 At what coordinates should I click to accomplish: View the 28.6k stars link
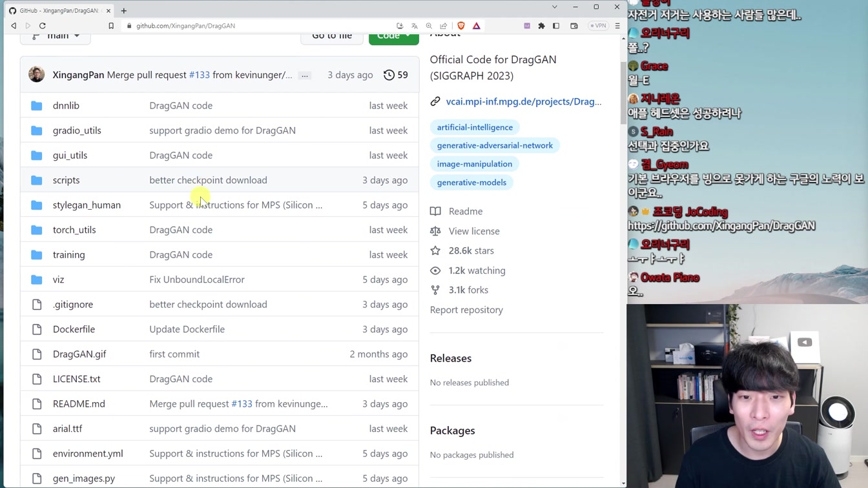pos(471,250)
